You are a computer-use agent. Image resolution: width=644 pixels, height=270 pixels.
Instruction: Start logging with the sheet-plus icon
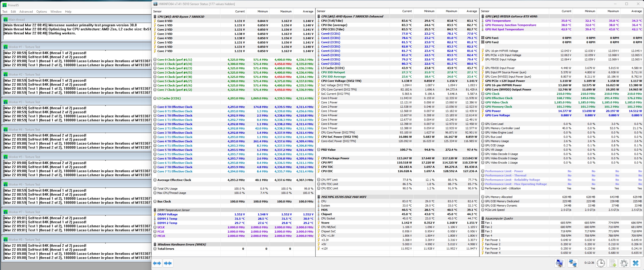(612, 263)
